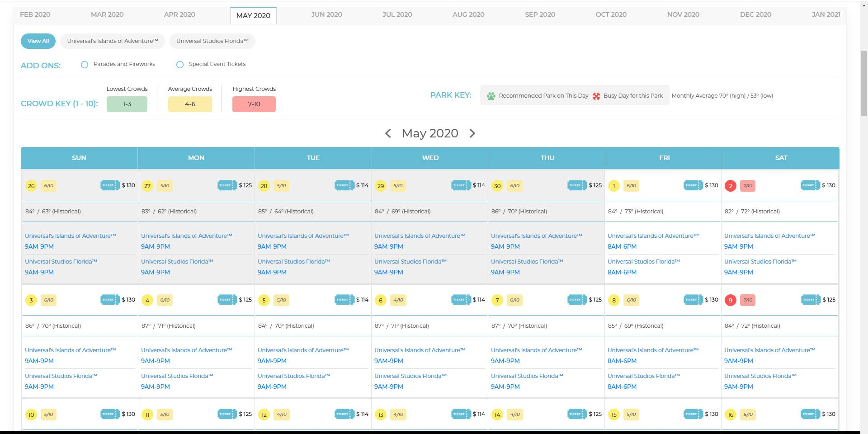Click the green Lowest Crowds 1-3 swatch

(127, 104)
